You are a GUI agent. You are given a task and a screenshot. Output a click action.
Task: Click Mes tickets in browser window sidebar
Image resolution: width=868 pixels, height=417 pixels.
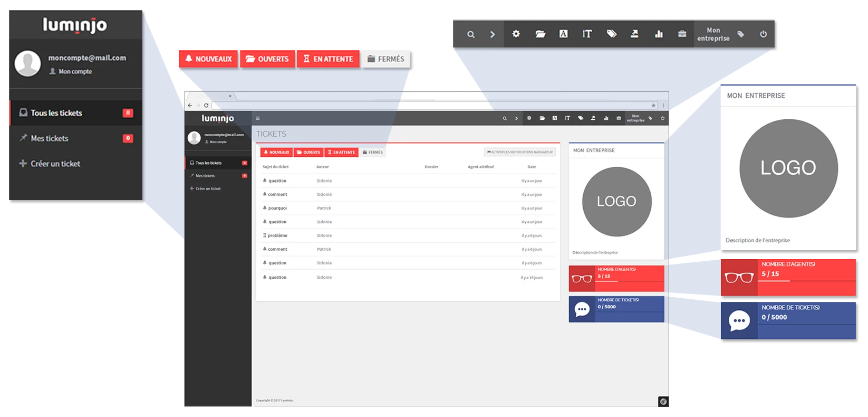pyautogui.click(x=218, y=176)
